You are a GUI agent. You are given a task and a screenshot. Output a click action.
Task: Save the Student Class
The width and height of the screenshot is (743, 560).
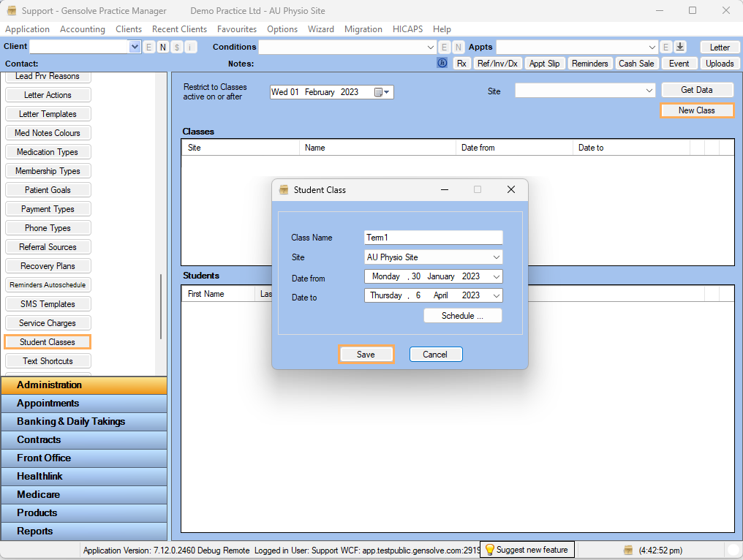[x=366, y=355]
